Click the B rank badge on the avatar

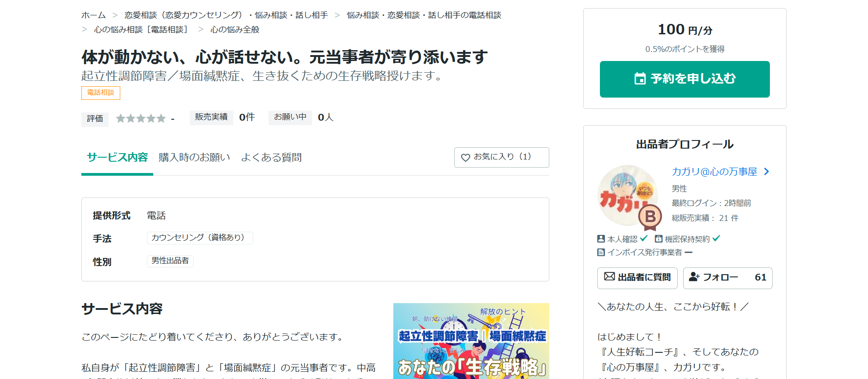tap(650, 217)
